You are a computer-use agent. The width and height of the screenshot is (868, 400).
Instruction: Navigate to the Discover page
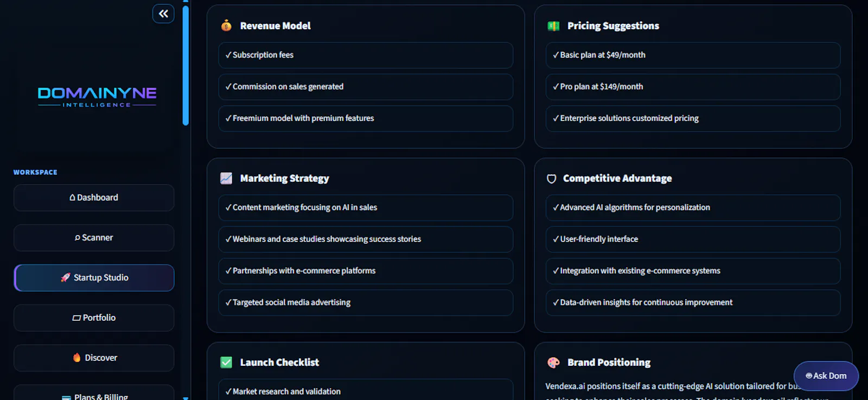[x=94, y=358]
